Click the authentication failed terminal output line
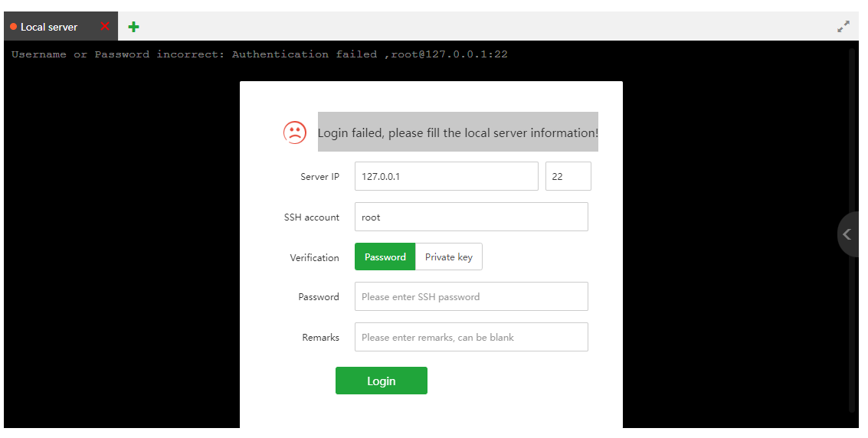868x438 pixels. 260,54
